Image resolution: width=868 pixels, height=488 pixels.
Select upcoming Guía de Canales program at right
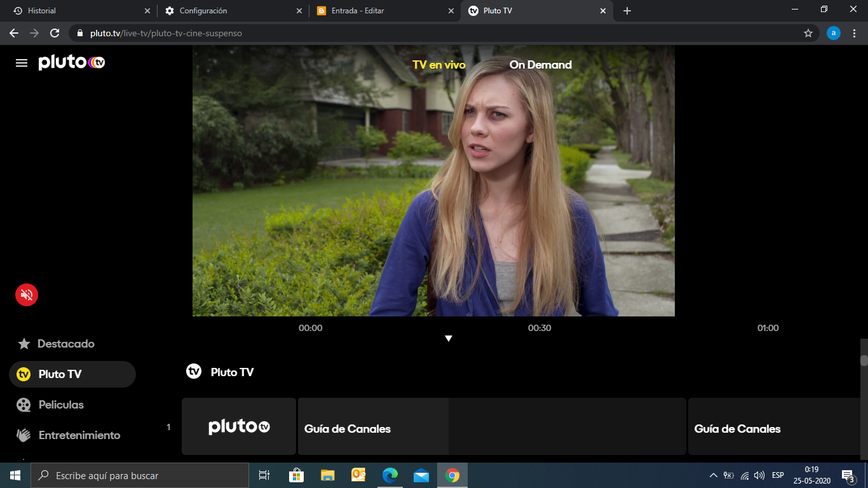pyautogui.click(x=774, y=426)
